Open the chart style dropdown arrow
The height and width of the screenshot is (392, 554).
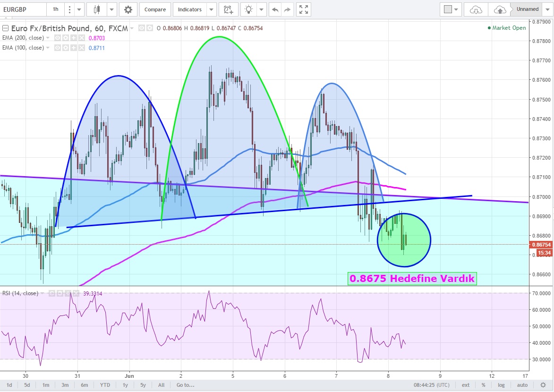pyautogui.click(x=112, y=9)
